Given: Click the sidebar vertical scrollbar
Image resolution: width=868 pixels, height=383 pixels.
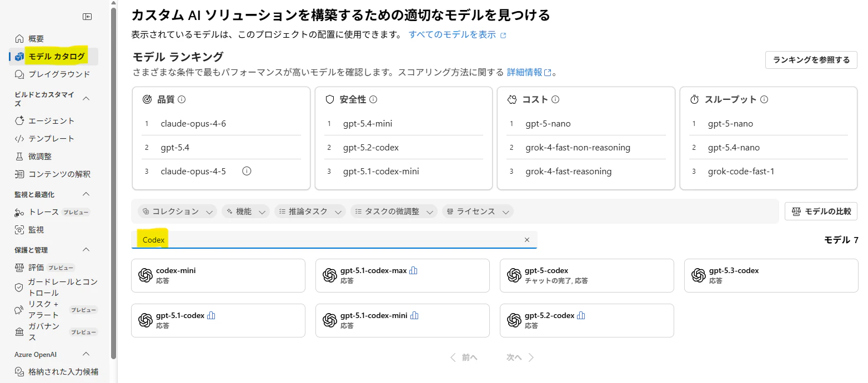Looking at the screenshot, I should (x=114, y=183).
